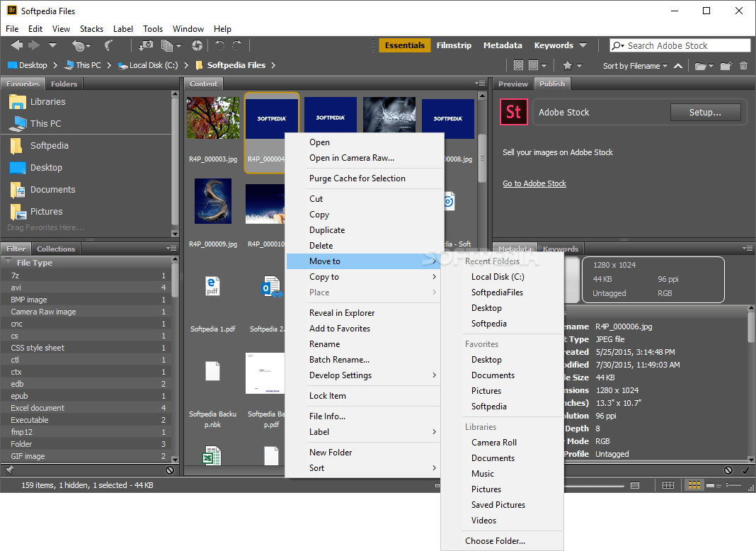
Task: Follow the Go to Adobe Stock link
Action: pyautogui.click(x=534, y=183)
